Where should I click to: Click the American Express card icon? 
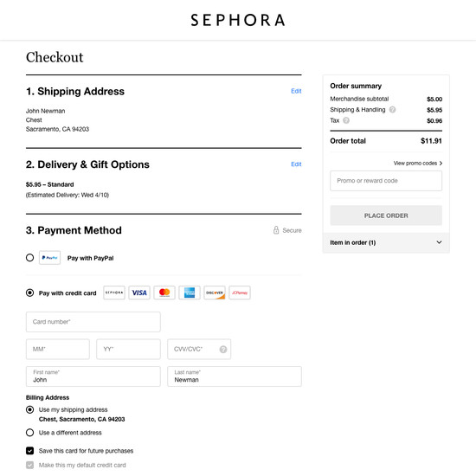click(190, 293)
